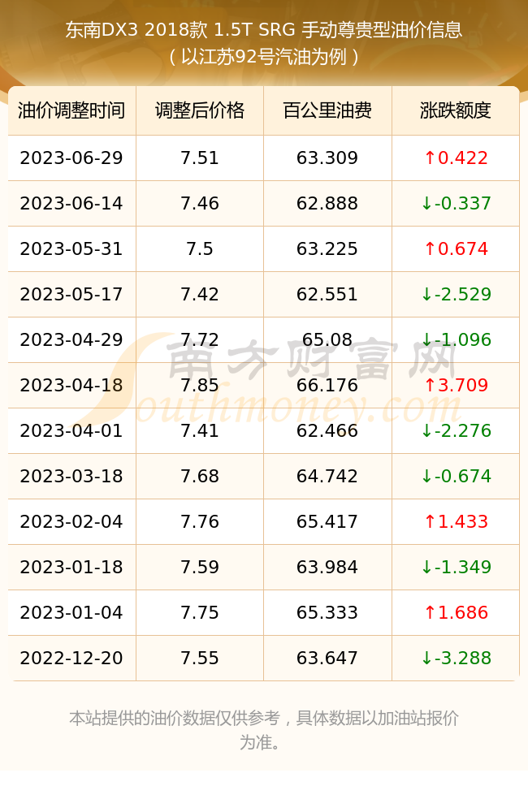
Task: Select the 7.85 price cell
Action: [x=200, y=385]
